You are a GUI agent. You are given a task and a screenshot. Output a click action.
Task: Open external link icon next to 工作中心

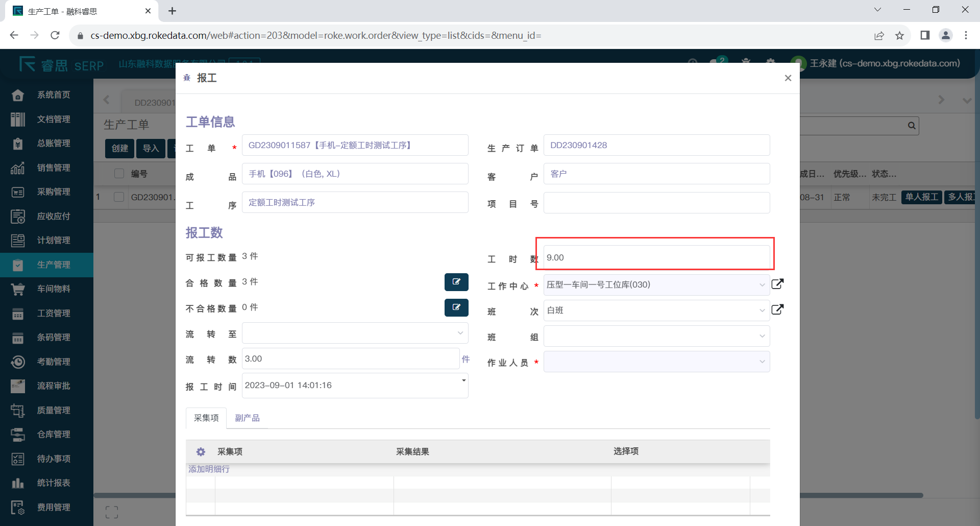coord(777,284)
